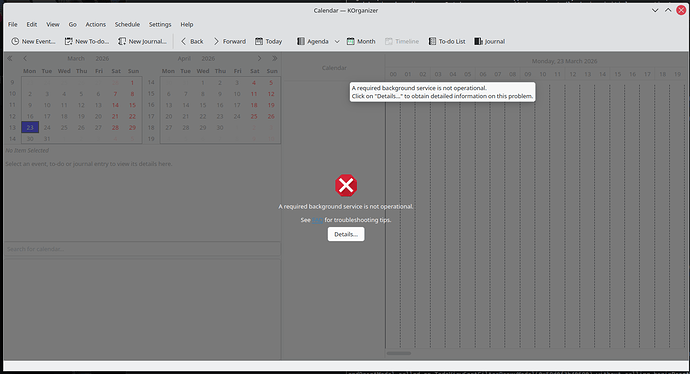Go back one year with double-left chevron
This screenshot has height=374, width=690.
(10, 58)
